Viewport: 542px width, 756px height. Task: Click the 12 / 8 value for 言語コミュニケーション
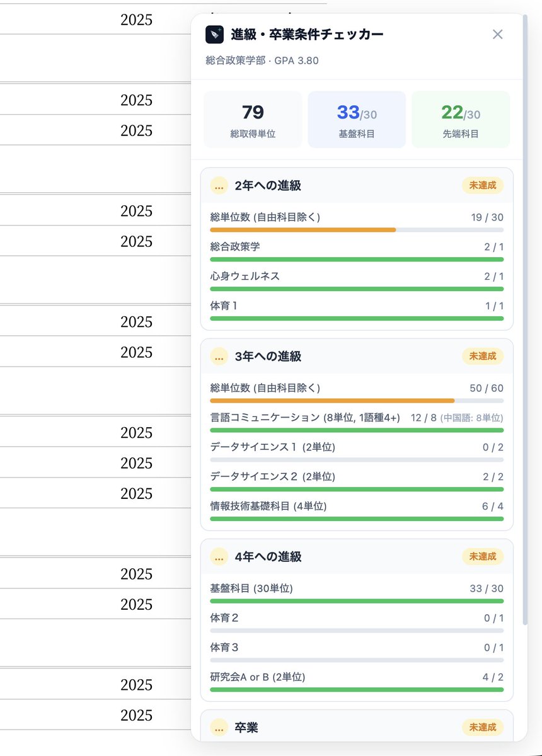click(424, 418)
